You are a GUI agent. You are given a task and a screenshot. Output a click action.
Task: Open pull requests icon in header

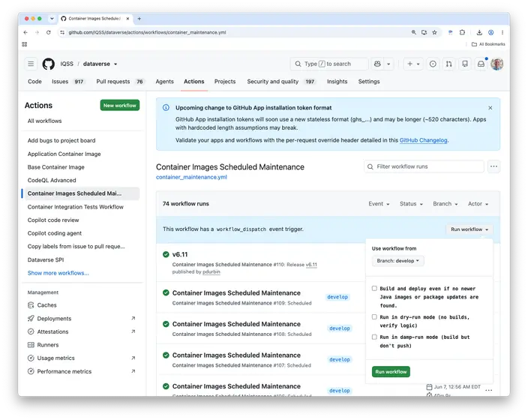click(448, 64)
